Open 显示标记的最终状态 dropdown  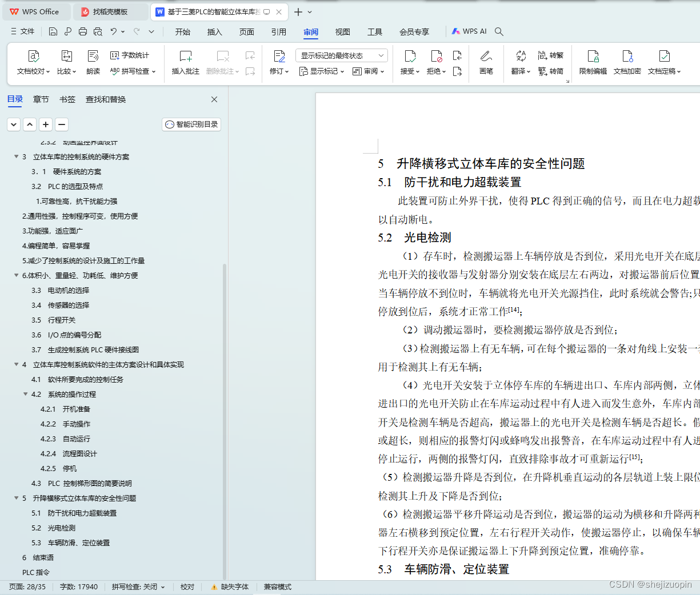click(x=342, y=55)
